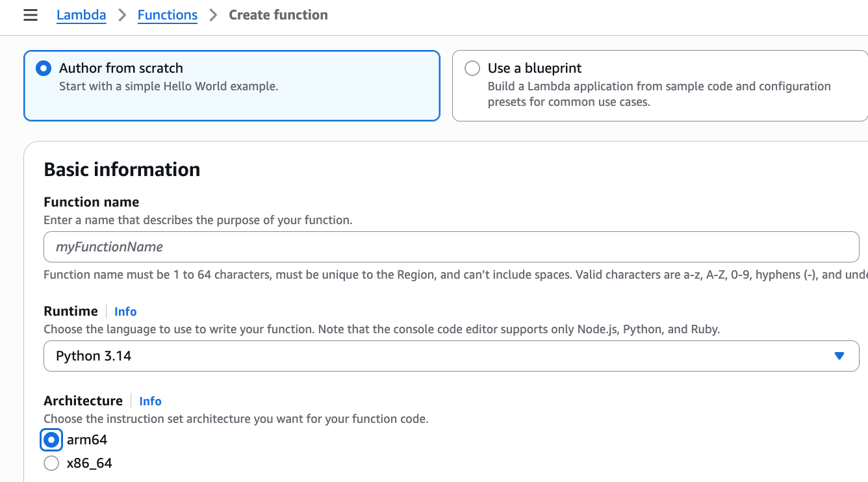
Task: Click the myFunctionName placeholder text box
Action: point(451,247)
